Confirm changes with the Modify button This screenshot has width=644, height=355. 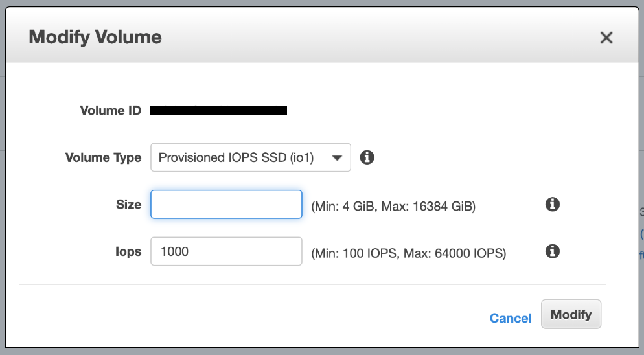pos(571,314)
